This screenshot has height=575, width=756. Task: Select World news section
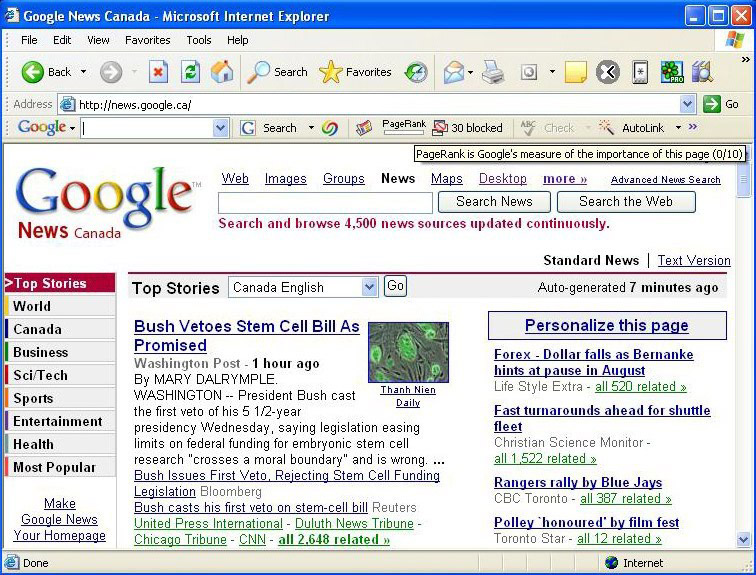60,306
